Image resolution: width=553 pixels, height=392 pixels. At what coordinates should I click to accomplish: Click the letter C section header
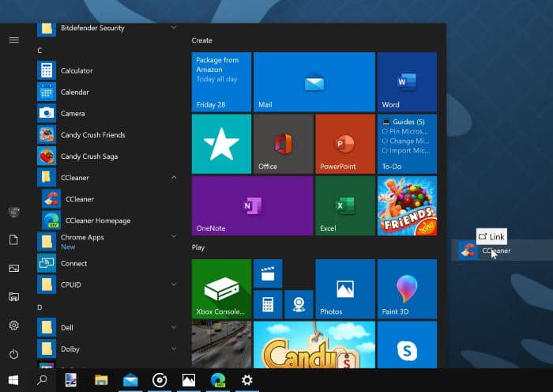click(39, 51)
